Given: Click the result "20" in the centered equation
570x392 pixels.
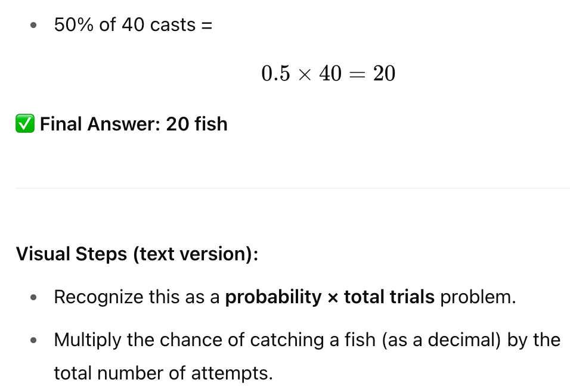Looking at the screenshot, I should pos(384,74).
